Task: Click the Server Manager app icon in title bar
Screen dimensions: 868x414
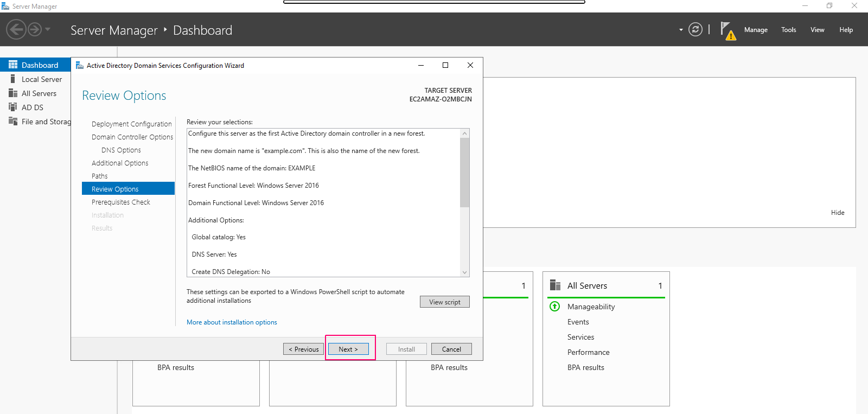Action: [5, 6]
